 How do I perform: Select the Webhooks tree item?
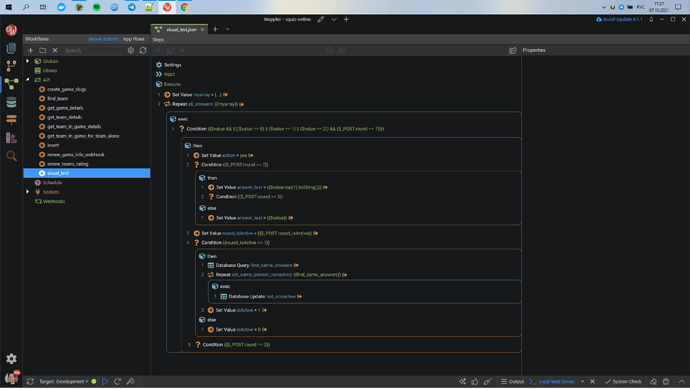[x=54, y=201]
